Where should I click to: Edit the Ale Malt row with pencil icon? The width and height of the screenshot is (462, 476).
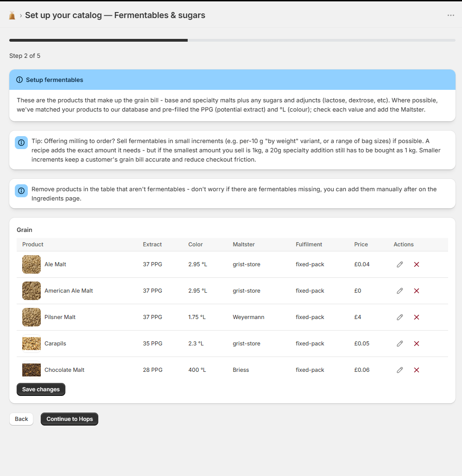400,264
